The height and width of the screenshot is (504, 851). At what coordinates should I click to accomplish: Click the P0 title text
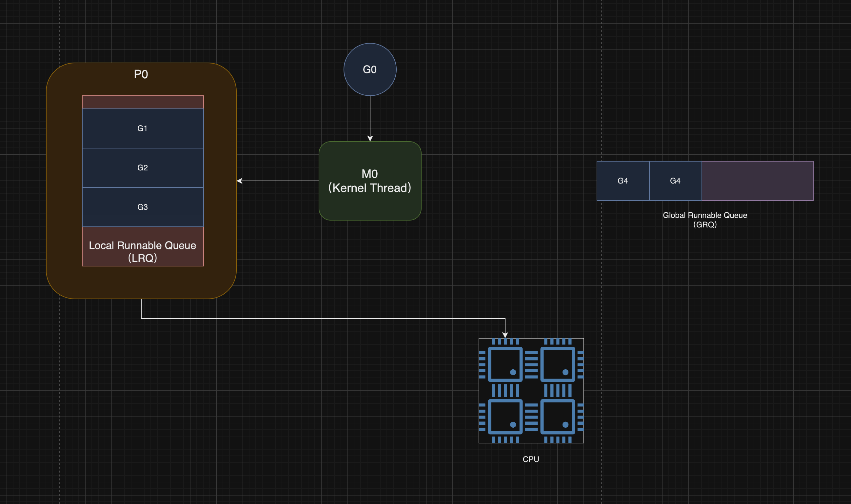click(x=141, y=74)
